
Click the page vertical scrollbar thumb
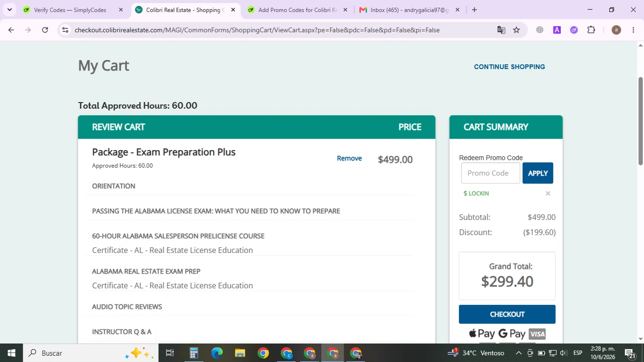tap(640, 121)
